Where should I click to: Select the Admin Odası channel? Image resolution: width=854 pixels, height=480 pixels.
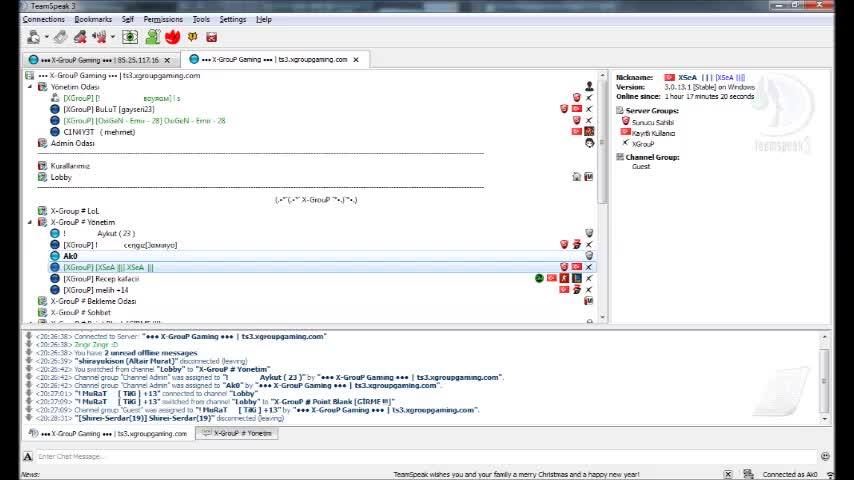pyautogui.click(x=72, y=143)
